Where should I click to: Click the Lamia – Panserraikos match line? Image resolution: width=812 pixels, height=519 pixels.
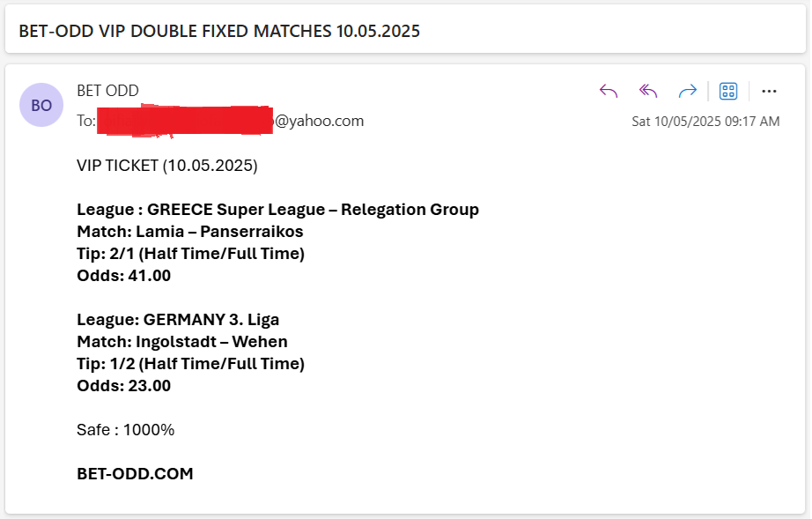click(190, 232)
